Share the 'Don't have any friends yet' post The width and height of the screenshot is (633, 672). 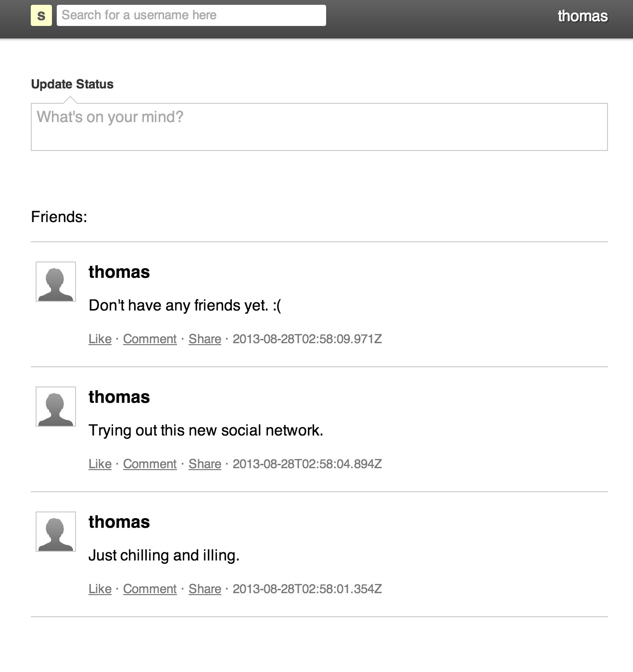coord(205,339)
